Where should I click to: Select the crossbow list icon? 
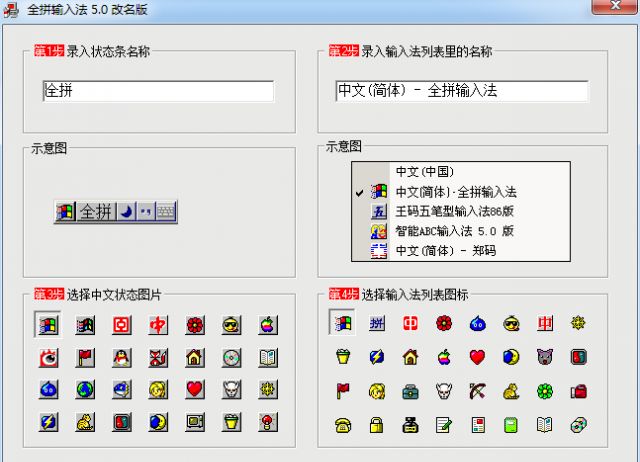point(478,391)
